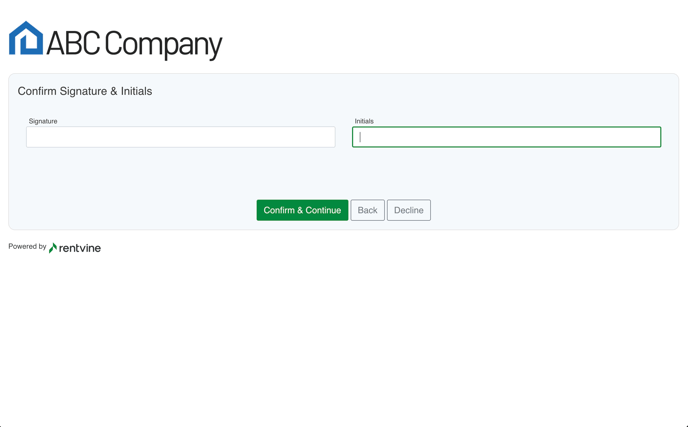The image size is (688, 427).
Task: Reject signing with the Decline button
Action: (x=408, y=210)
